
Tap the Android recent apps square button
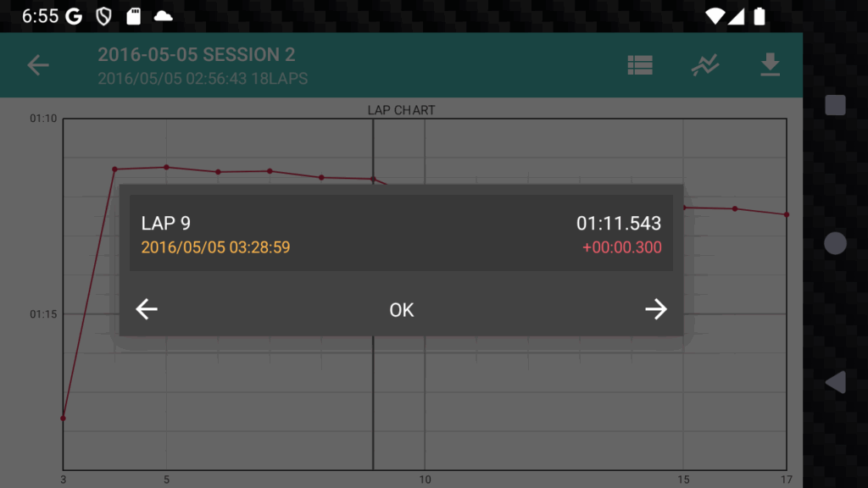pyautogui.click(x=835, y=105)
